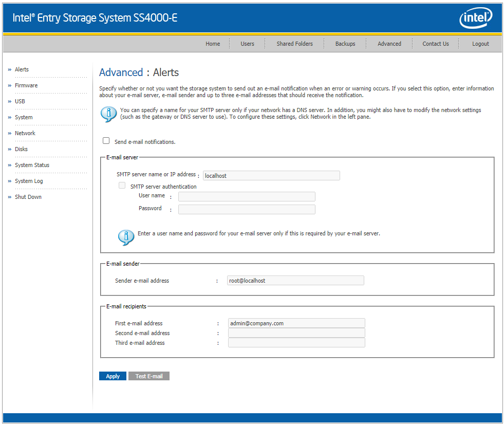Open Alerts in the left sidebar
Viewport: 504px width, 424px height.
(x=22, y=69)
